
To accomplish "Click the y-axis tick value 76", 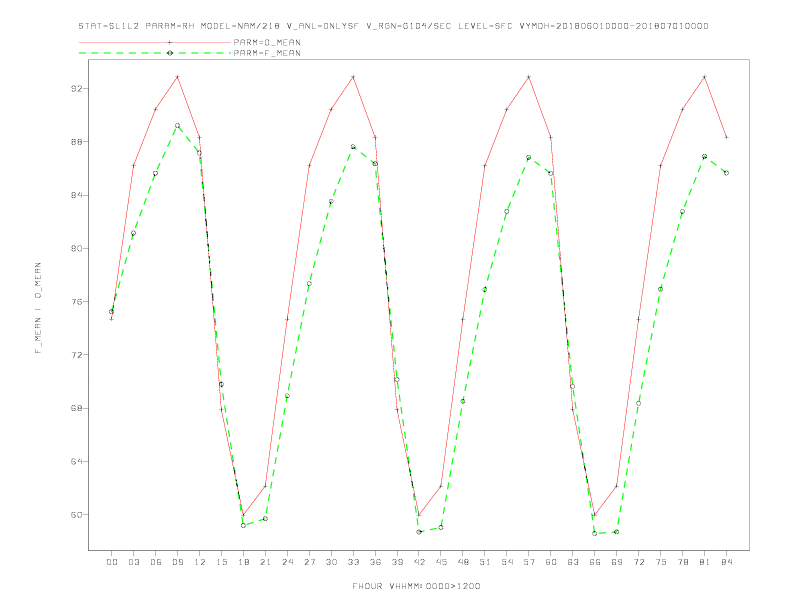I will pyautogui.click(x=76, y=302).
